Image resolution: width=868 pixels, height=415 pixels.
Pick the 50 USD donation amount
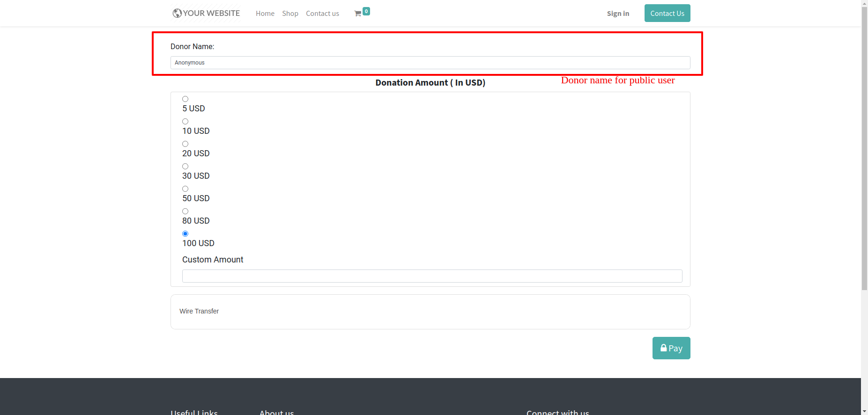[x=185, y=189]
